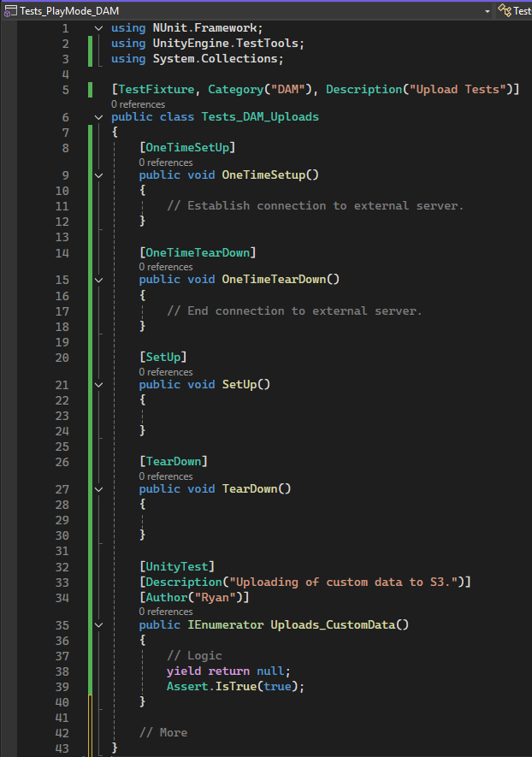
Task: Click the class icon in second navigation bar
Action: point(506,10)
